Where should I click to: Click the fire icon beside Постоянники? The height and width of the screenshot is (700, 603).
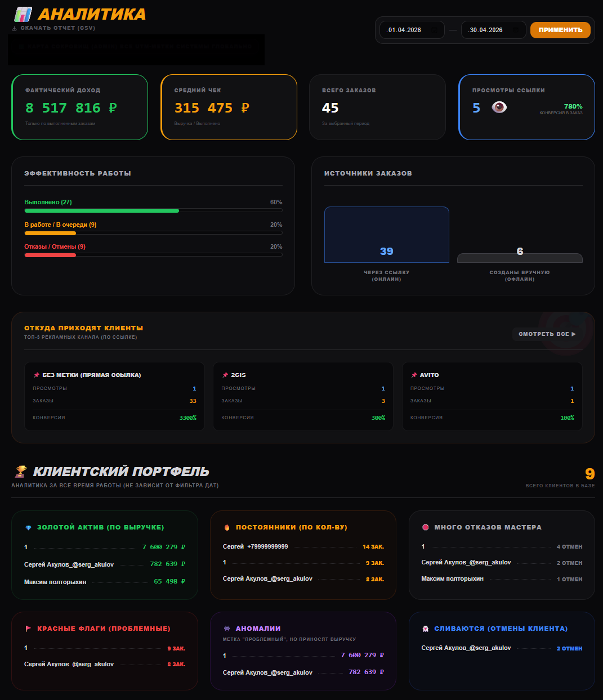coord(227,528)
